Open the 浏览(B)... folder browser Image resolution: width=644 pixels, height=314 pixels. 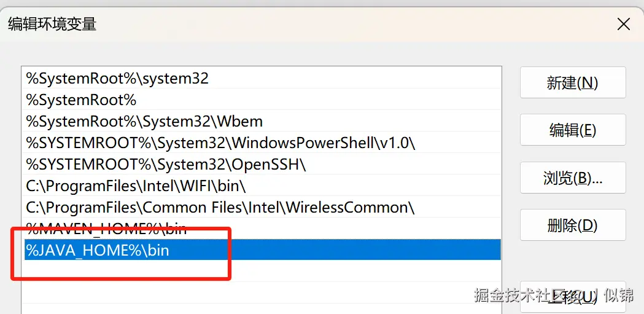tap(572, 178)
